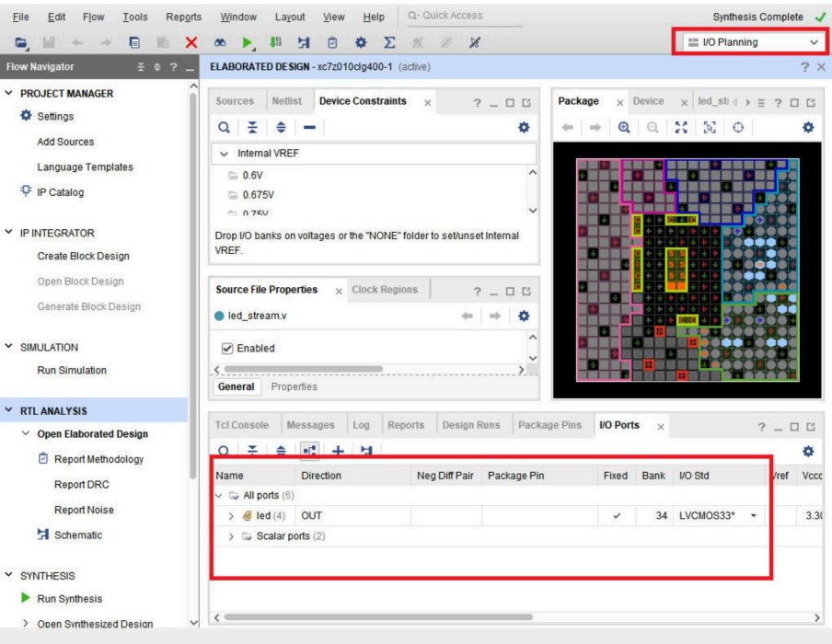Click the red X cancel toolbar icon
Viewport: 832px width, 644px height.
(191, 42)
